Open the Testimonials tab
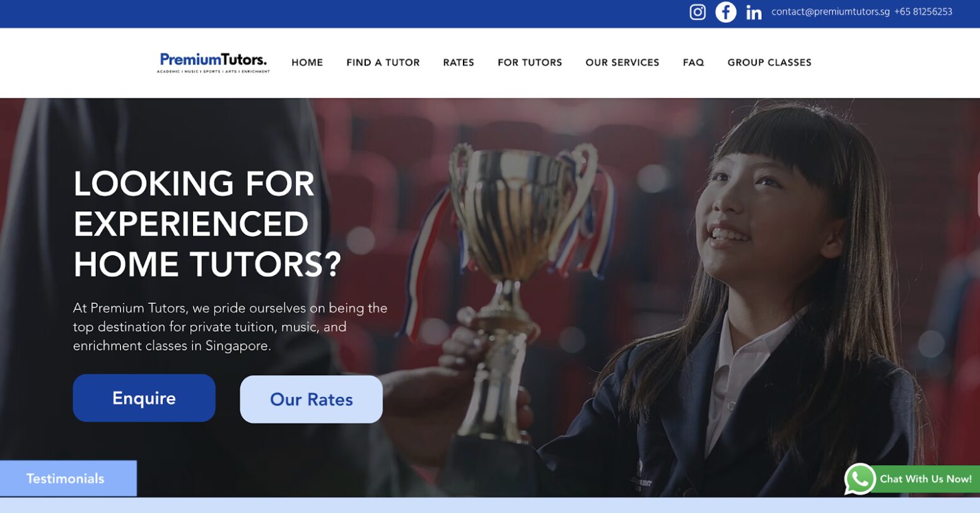Image resolution: width=980 pixels, height=513 pixels. point(68,478)
